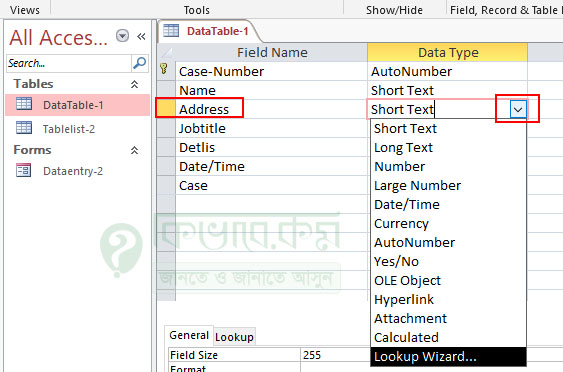This screenshot has height=372, width=563.
Task: Click AutoNumber data type of Case-Number
Action: 448,71
